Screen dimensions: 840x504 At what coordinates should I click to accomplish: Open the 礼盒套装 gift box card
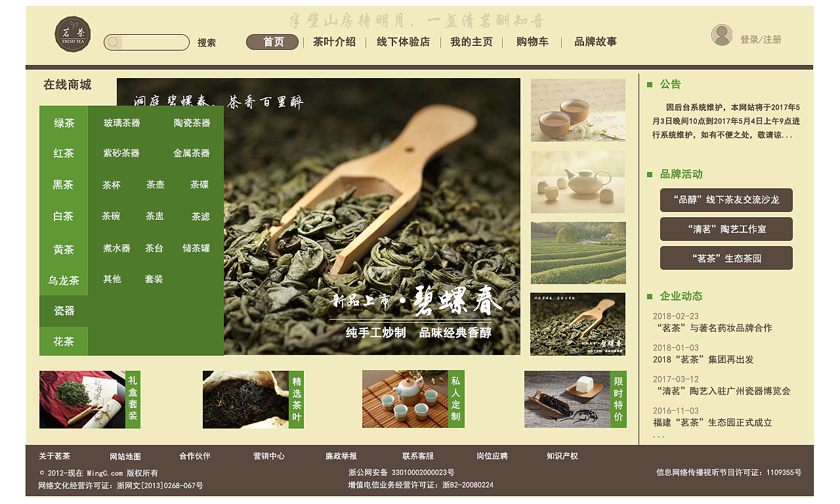[90, 400]
